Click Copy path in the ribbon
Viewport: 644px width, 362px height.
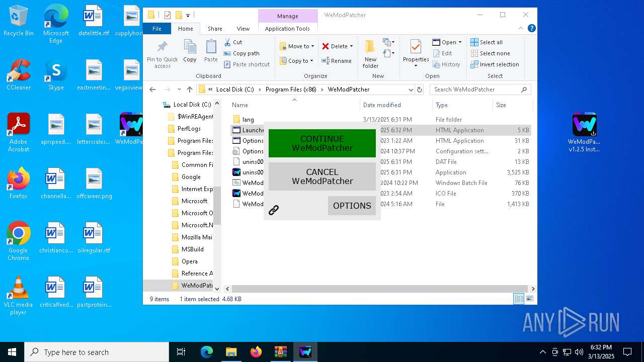click(242, 53)
